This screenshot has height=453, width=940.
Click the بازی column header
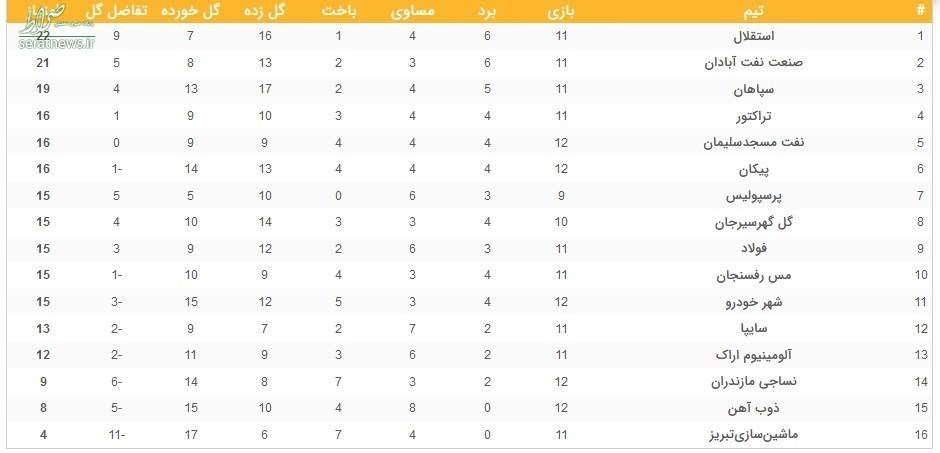click(x=561, y=11)
